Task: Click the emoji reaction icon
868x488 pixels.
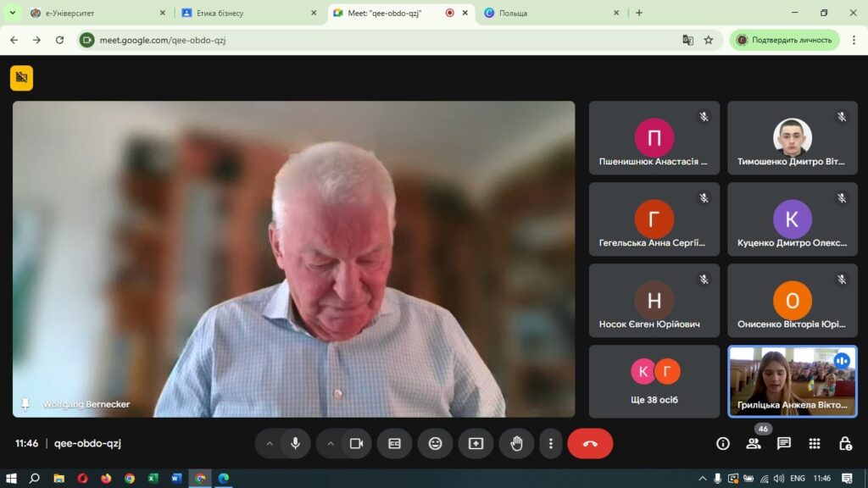Action: (435, 443)
